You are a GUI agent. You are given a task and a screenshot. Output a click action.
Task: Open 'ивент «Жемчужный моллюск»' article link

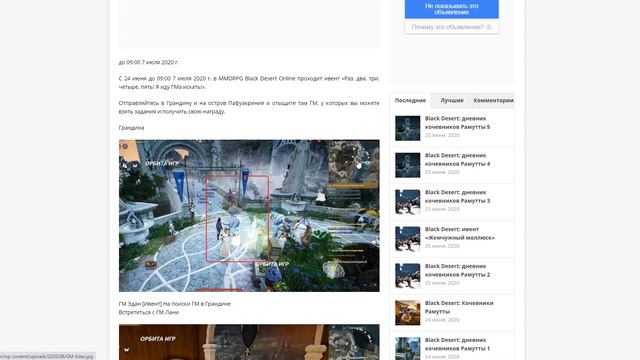click(x=460, y=233)
